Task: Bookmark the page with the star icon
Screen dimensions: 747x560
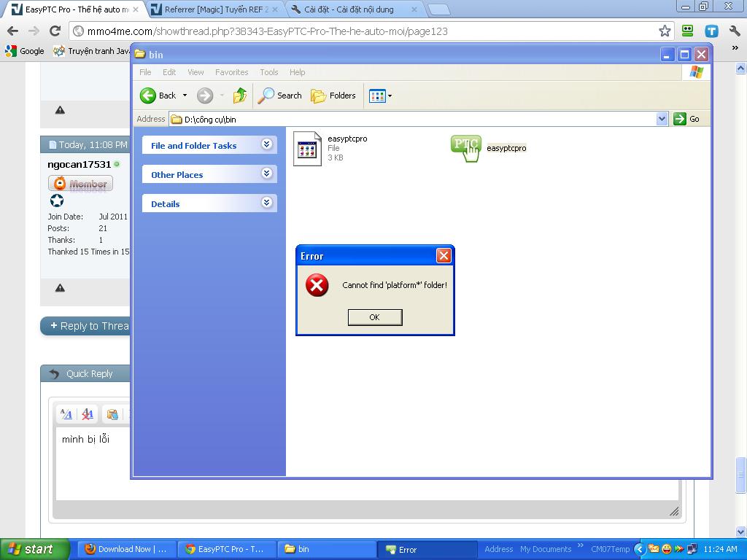Action: [665, 31]
